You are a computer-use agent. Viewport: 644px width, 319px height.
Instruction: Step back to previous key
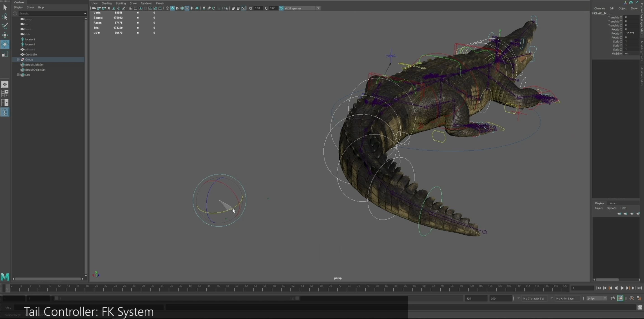pyautogui.click(x=610, y=288)
